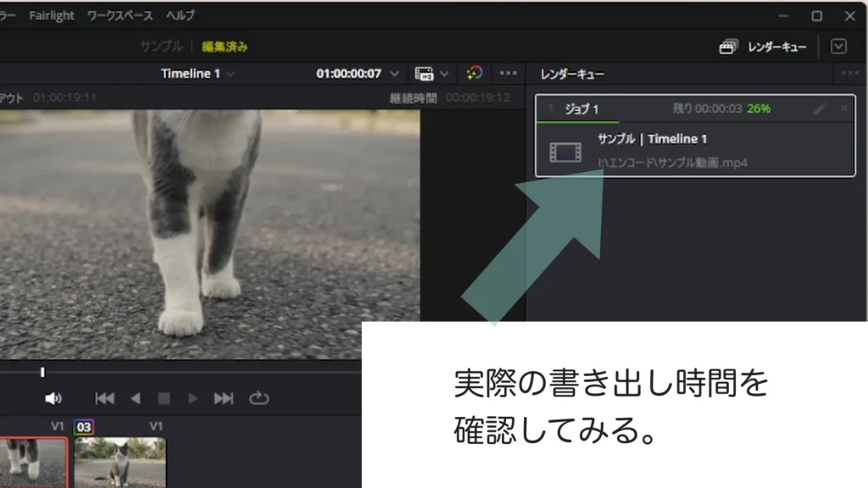Click the out point timecode 01:00:19:11
Viewport: 868px width, 488px height.
(x=64, y=98)
